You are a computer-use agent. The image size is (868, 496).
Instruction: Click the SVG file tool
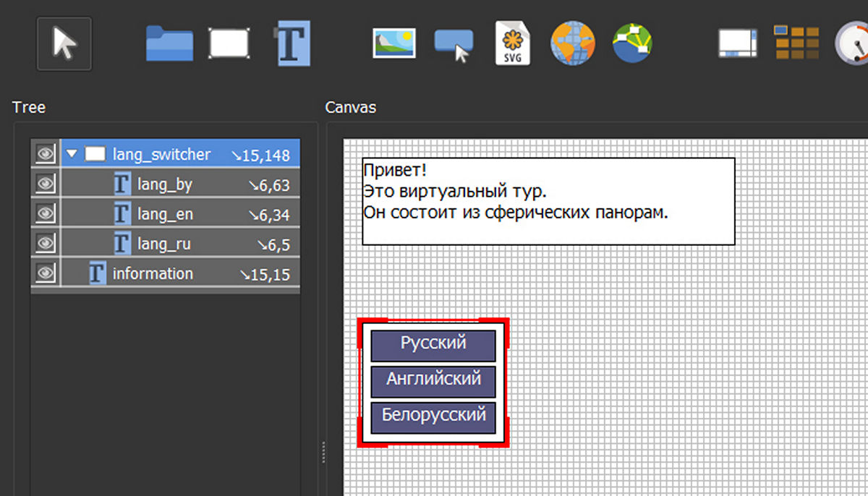[512, 43]
